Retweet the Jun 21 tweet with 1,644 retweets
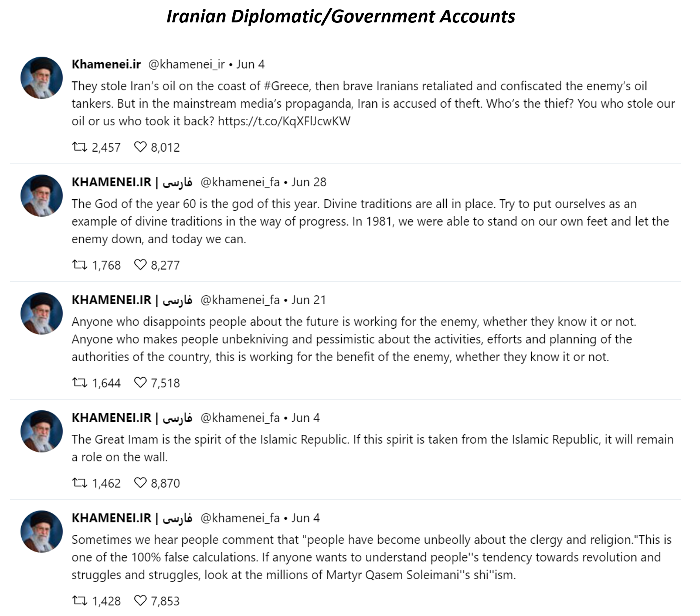 click(80, 382)
